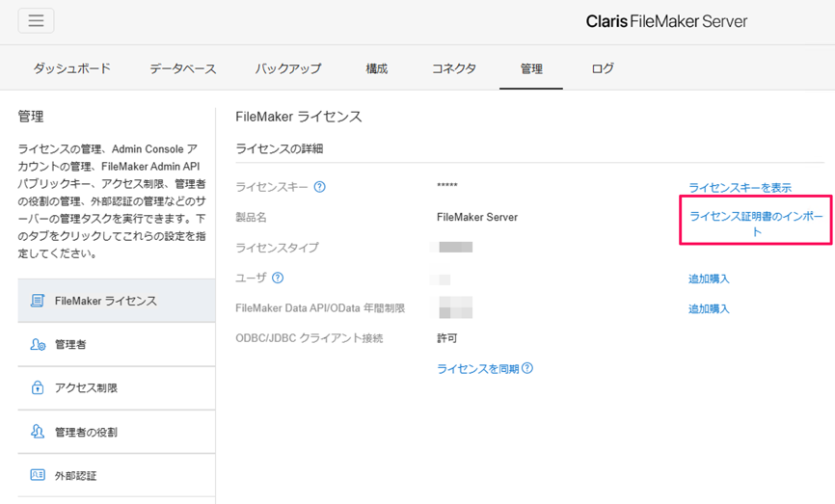Viewport: 835px width, 504px height.
Task: Click the Claris FileMaker Server logo
Action: [x=666, y=21]
